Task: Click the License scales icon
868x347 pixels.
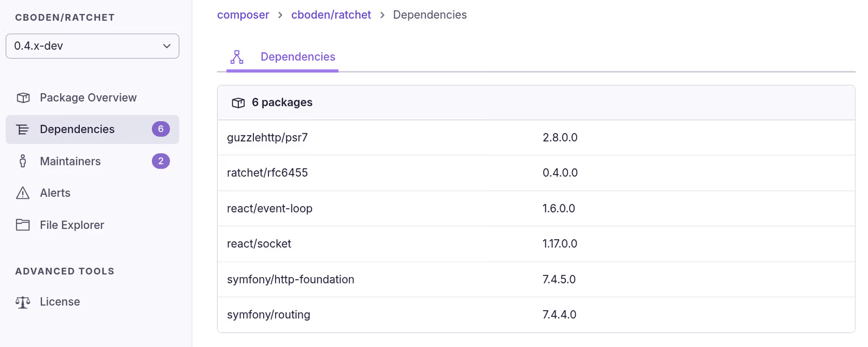Action: pyautogui.click(x=23, y=302)
